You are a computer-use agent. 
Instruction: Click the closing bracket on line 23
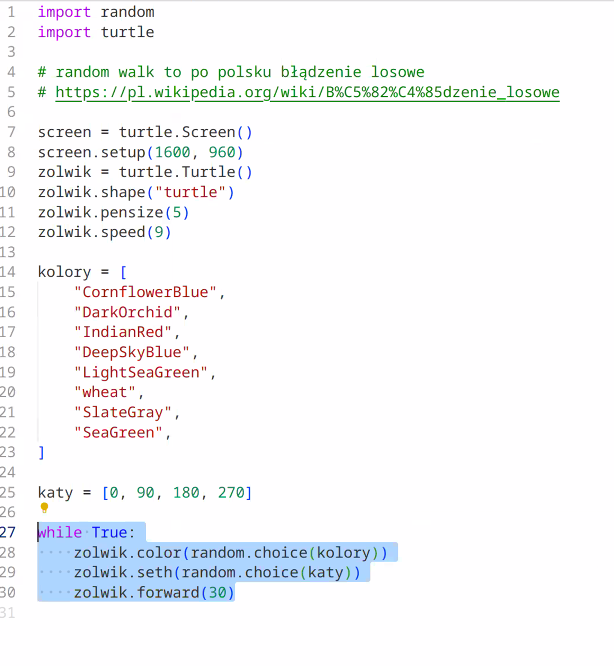[41, 452]
